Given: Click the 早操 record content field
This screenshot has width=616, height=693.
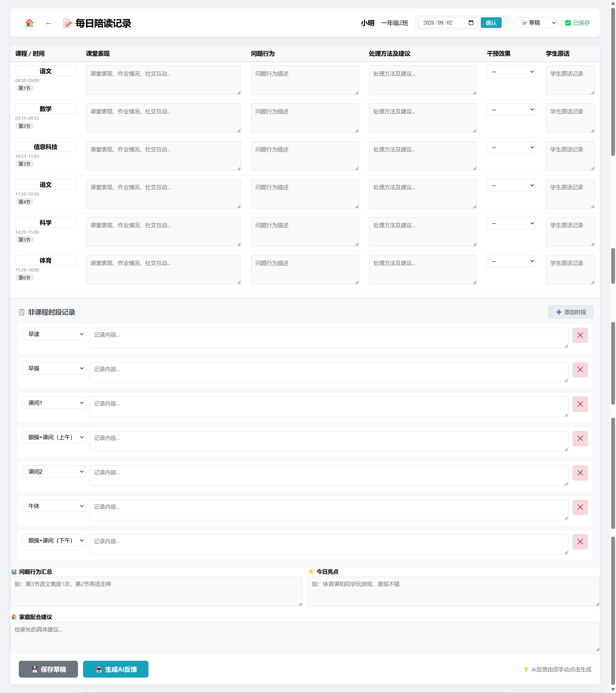Looking at the screenshot, I should tap(328, 372).
